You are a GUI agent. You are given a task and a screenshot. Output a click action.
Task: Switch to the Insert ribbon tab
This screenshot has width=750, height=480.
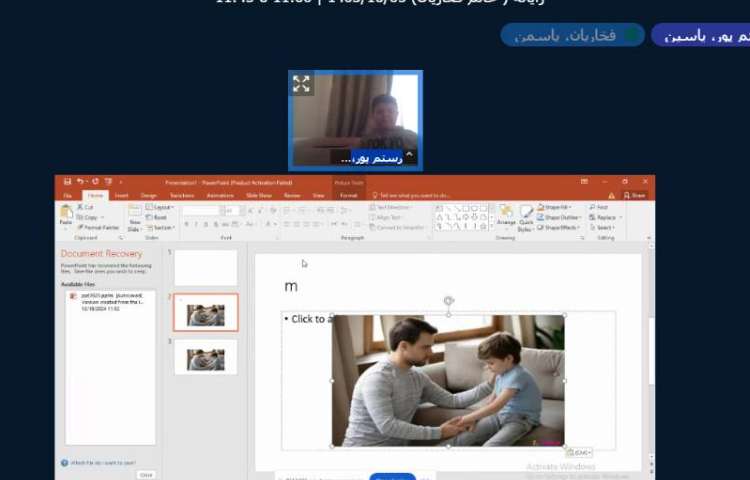(121, 196)
